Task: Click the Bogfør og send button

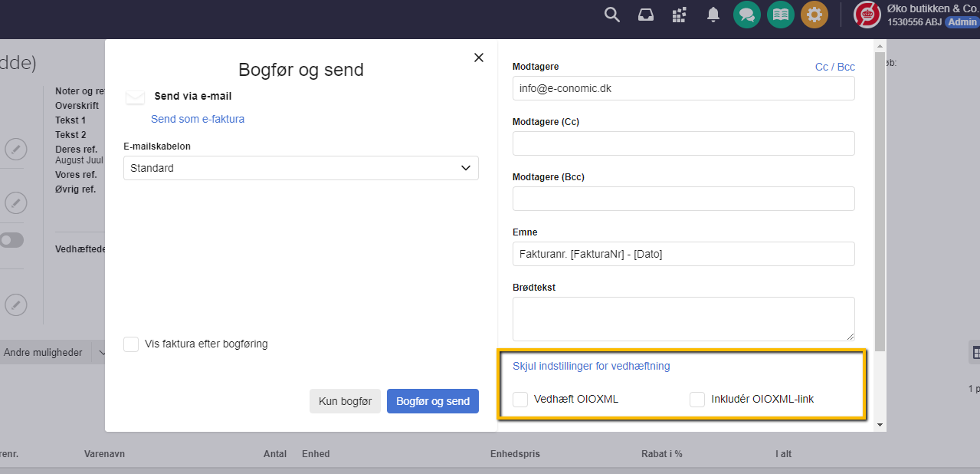Action: click(433, 401)
